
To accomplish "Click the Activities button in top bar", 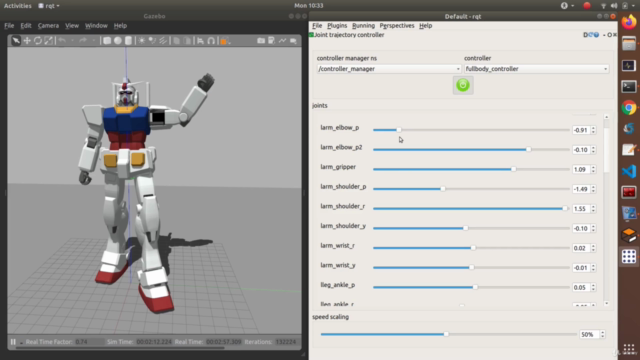I will (x=18, y=6).
